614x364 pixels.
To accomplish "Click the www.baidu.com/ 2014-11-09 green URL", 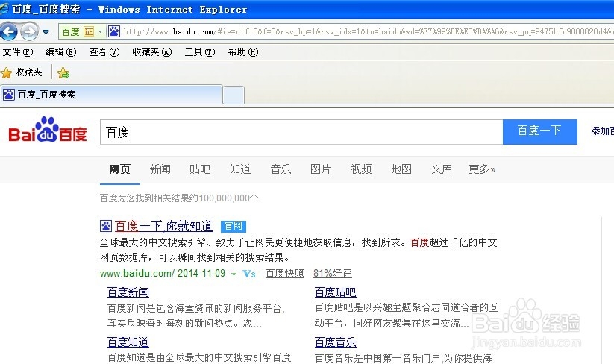I will pyautogui.click(x=163, y=273).
